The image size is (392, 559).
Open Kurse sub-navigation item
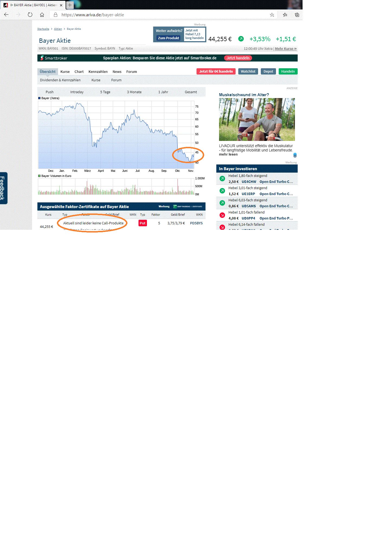click(x=96, y=80)
